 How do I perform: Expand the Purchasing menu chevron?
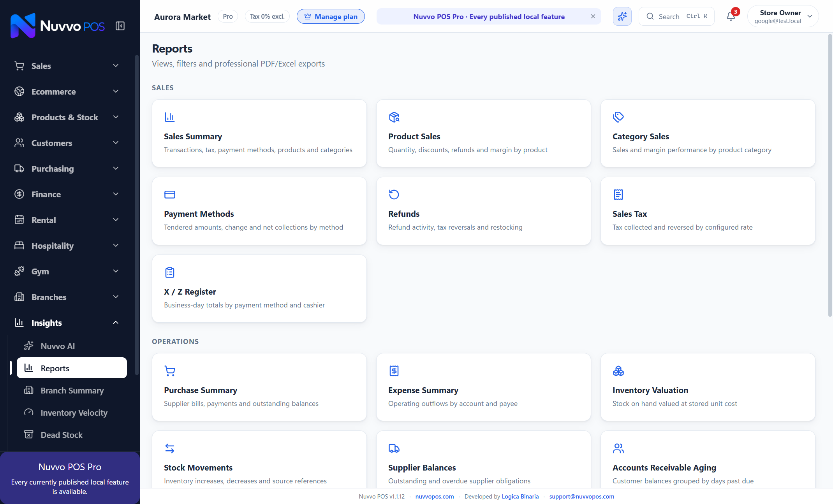click(116, 169)
